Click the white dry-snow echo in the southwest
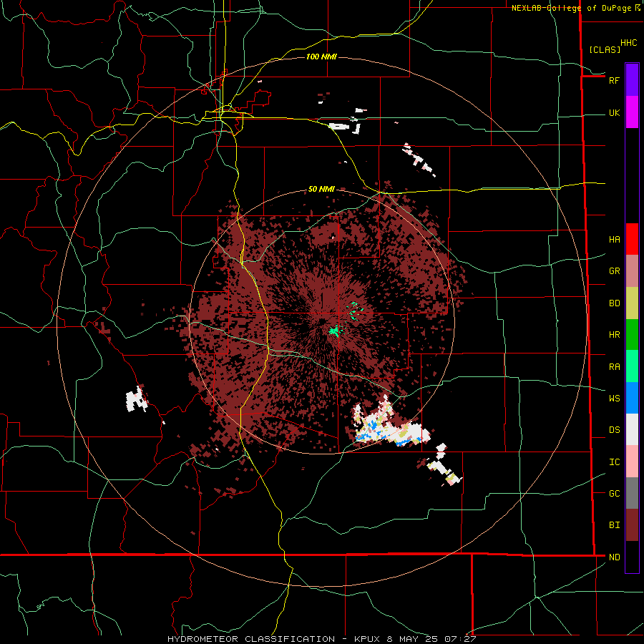 coord(137,399)
